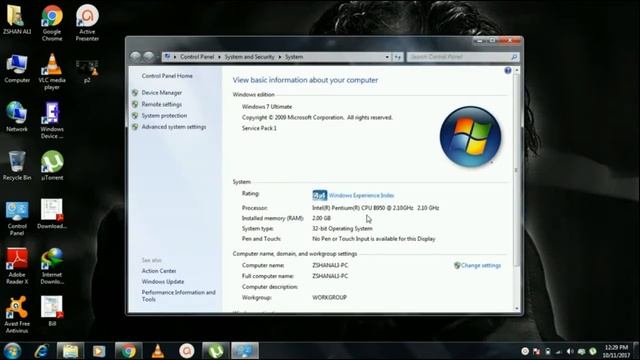Viewport: 640px width, 360px height.
Task: Click the Forward navigation arrow button
Action: coord(149,57)
